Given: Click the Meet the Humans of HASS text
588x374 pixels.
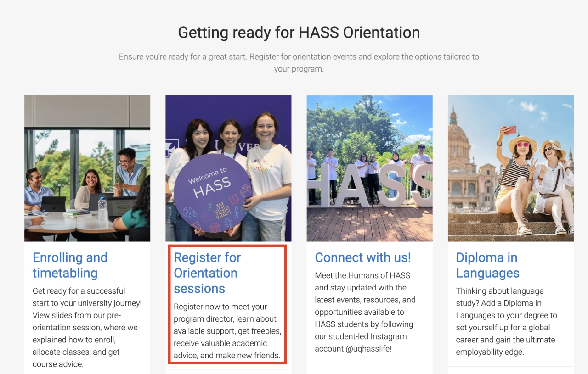Looking at the screenshot, I should (365, 312).
